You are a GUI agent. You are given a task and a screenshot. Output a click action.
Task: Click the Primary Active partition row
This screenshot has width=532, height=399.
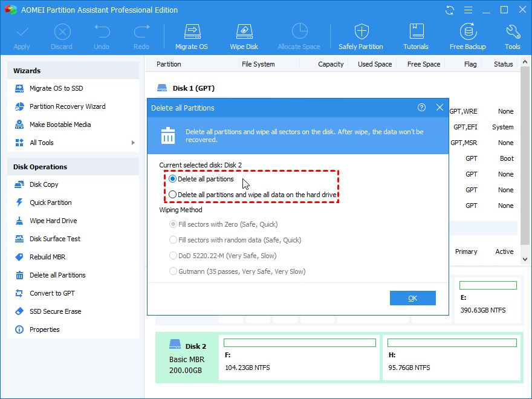tap(483, 251)
